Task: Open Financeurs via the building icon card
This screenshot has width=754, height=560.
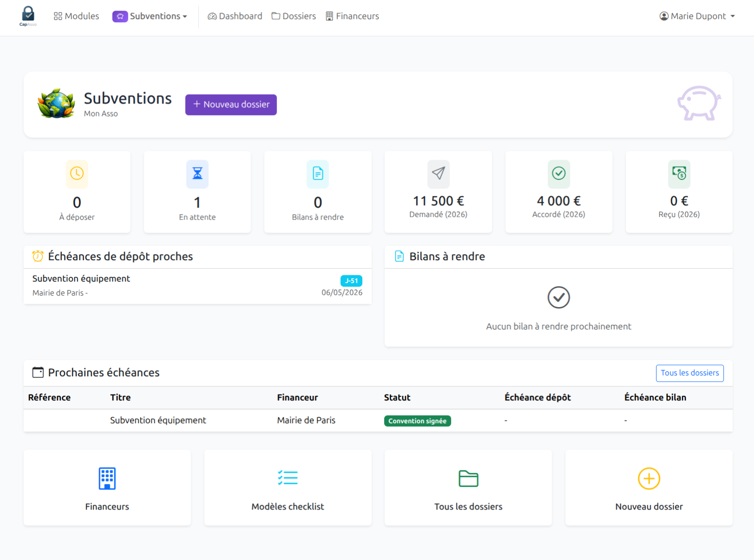Action: pos(107,478)
